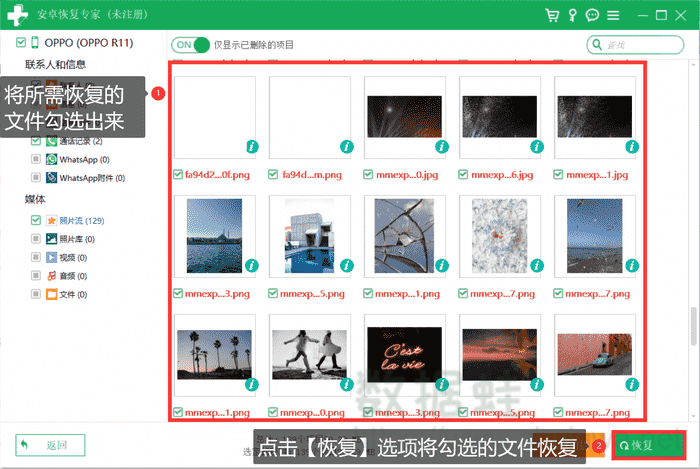Click the 恢复 recover button
700x469 pixels.
click(x=649, y=444)
